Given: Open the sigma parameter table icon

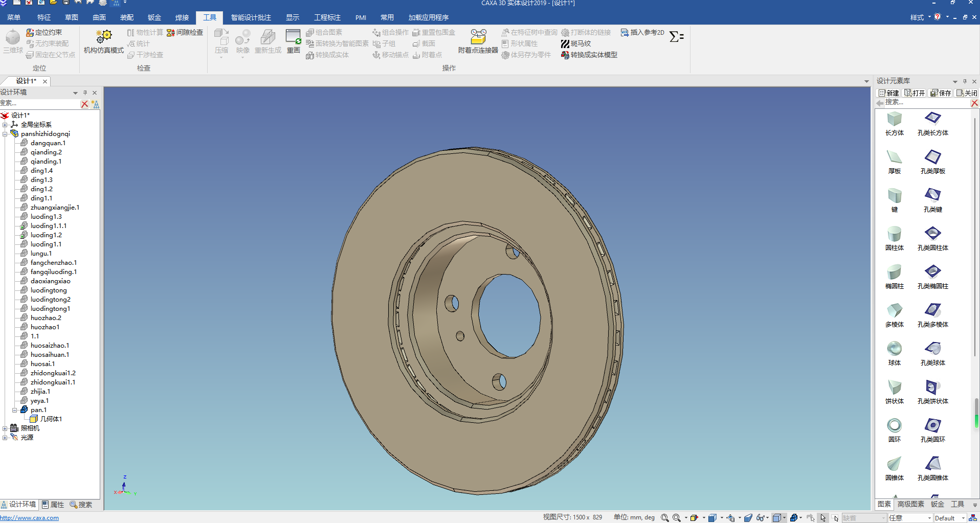Looking at the screenshot, I should pyautogui.click(x=676, y=37).
